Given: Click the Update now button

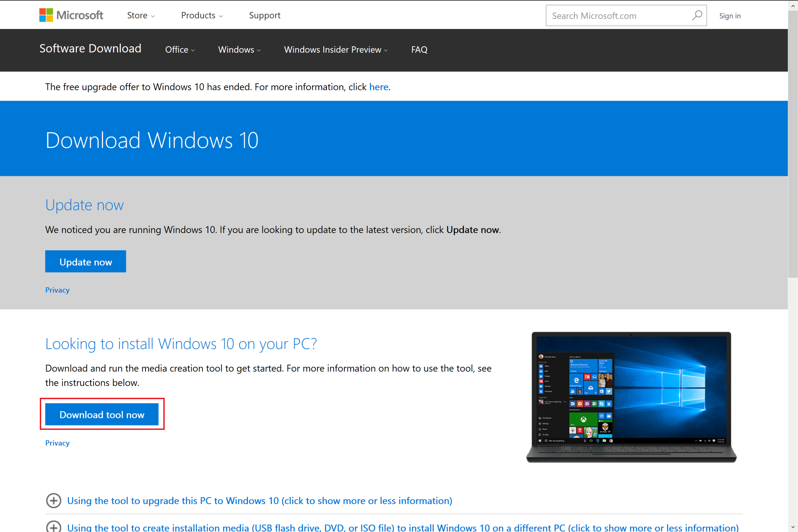Looking at the screenshot, I should point(85,261).
